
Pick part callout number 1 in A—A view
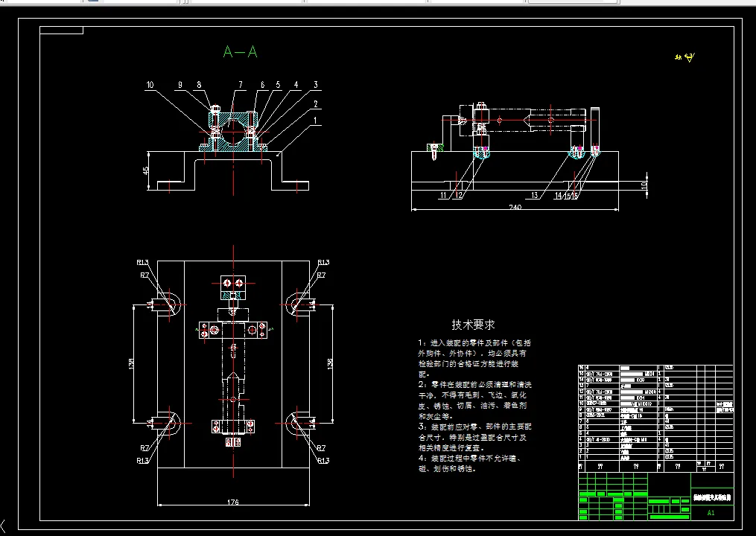point(316,121)
